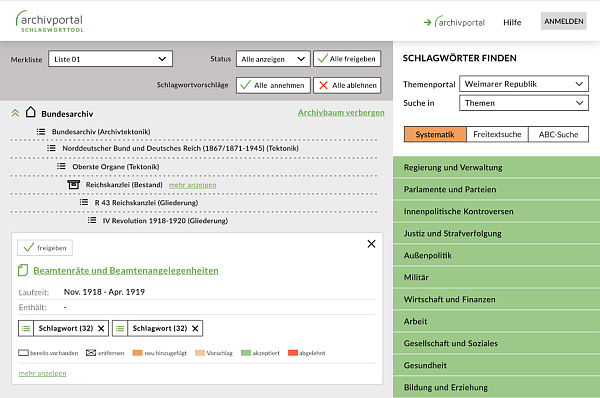The width and height of the screenshot is (600, 398).
Task: Open list icon of second Schlagwort tag
Action: [120, 328]
